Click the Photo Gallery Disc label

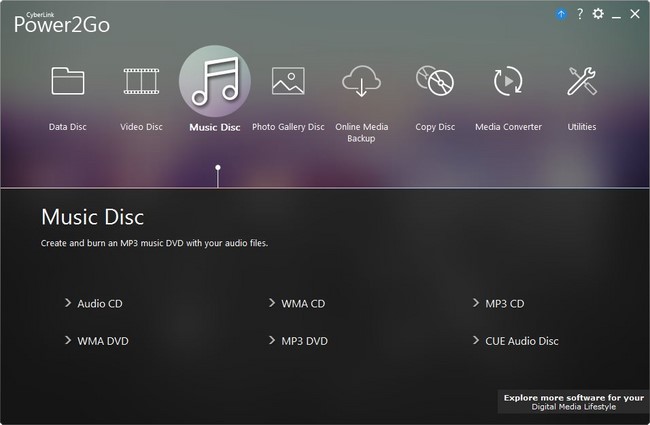[x=288, y=127]
